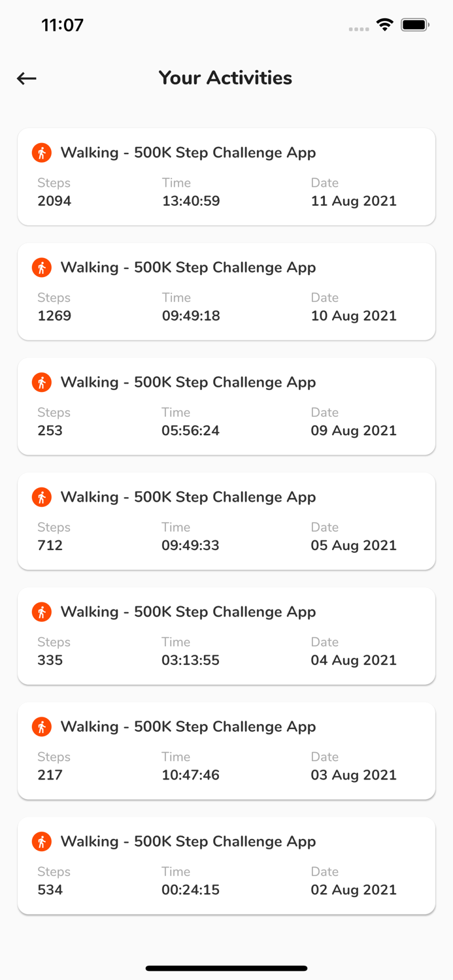Screen dimensions: 453x980
Task: Tap the walking icon on the 05 Aug activity
Action: [41, 497]
